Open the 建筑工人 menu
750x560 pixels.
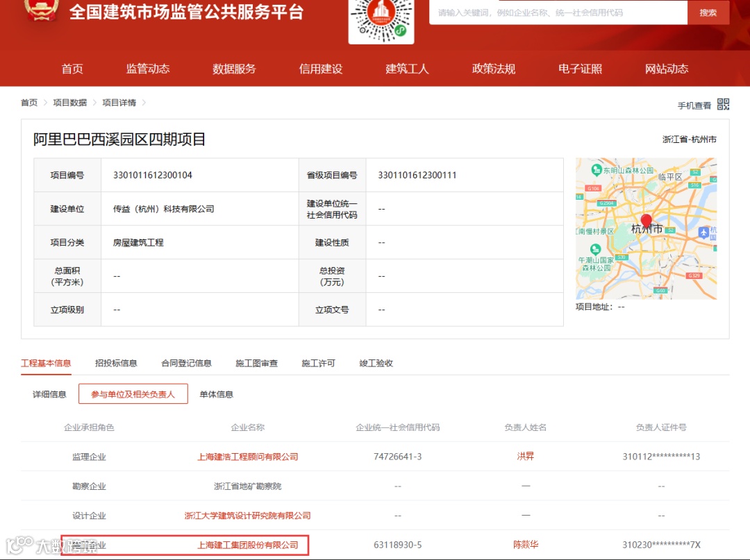coord(408,69)
